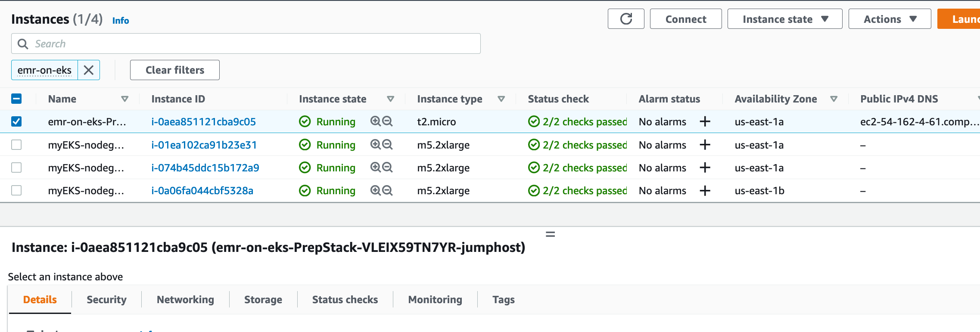Uncheck the emr-on-eks-Pr... instance checkbox
Image resolution: width=980 pixels, height=332 pixels.
coord(16,121)
